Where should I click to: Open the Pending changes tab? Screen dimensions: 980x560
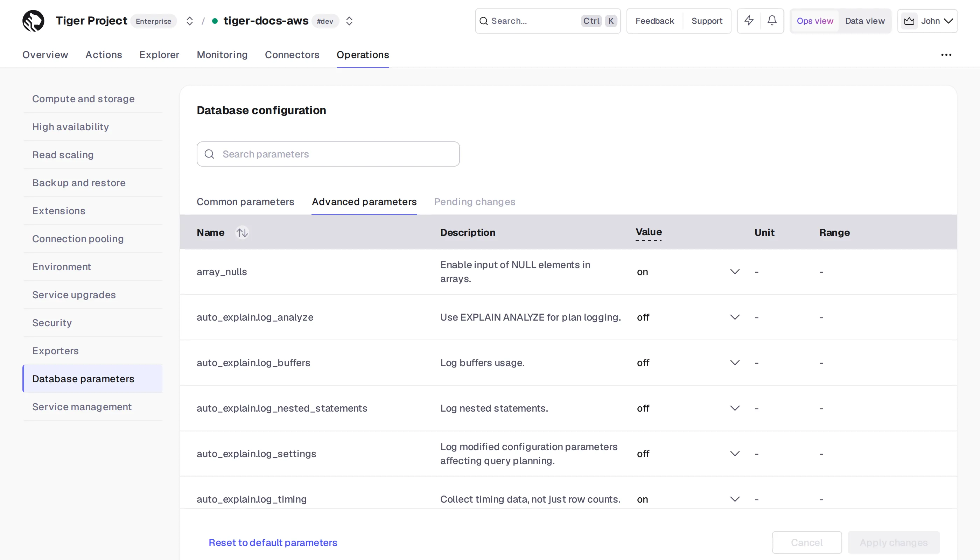pos(475,202)
